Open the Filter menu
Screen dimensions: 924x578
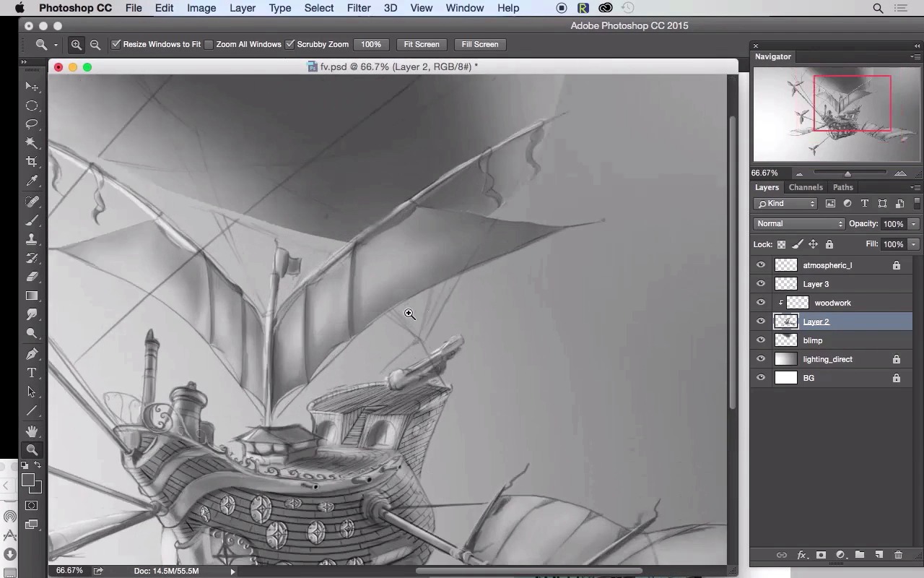tap(358, 8)
